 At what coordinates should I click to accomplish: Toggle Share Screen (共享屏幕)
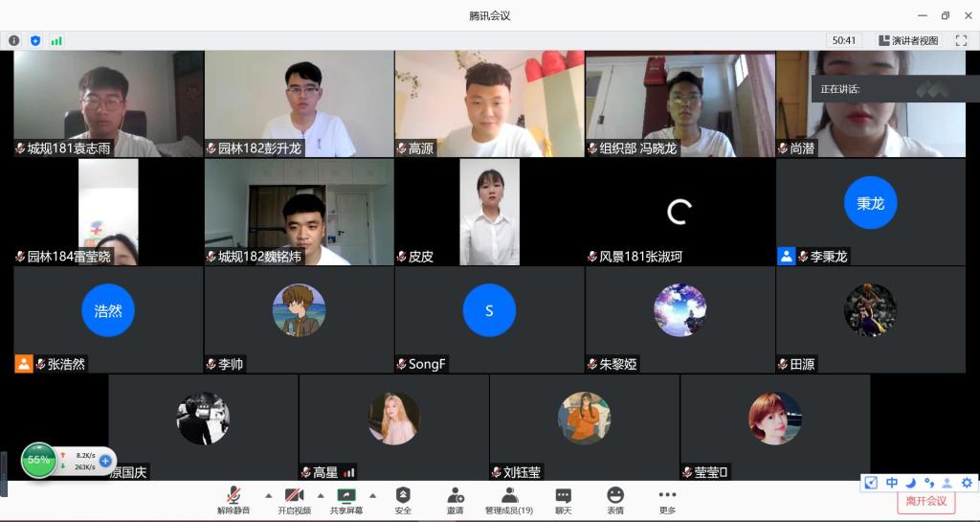[x=346, y=499]
